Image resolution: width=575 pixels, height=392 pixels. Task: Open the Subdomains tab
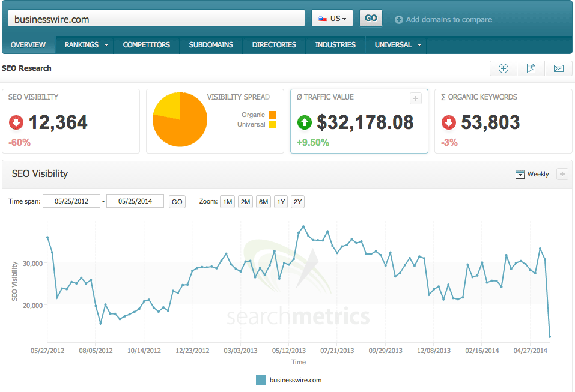point(211,44)
